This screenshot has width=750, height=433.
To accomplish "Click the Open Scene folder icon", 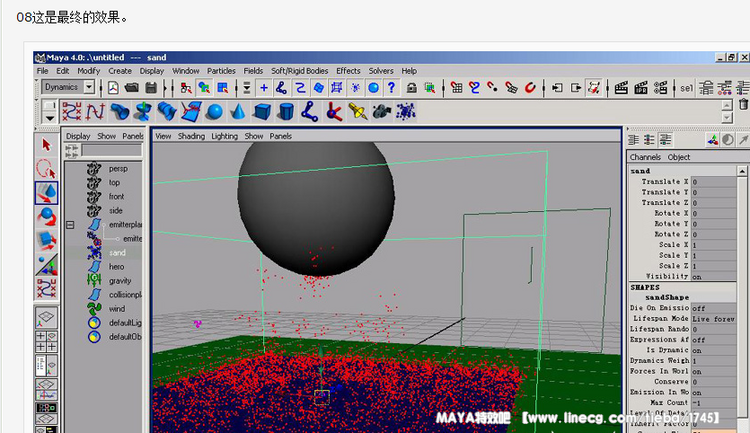I will pos(132,88).
